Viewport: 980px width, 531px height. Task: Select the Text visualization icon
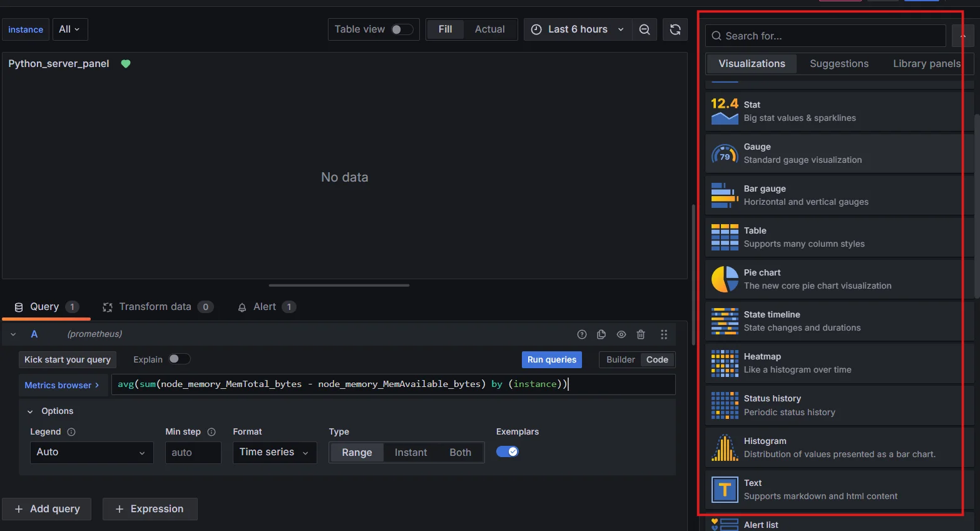[x=725, y=490]
